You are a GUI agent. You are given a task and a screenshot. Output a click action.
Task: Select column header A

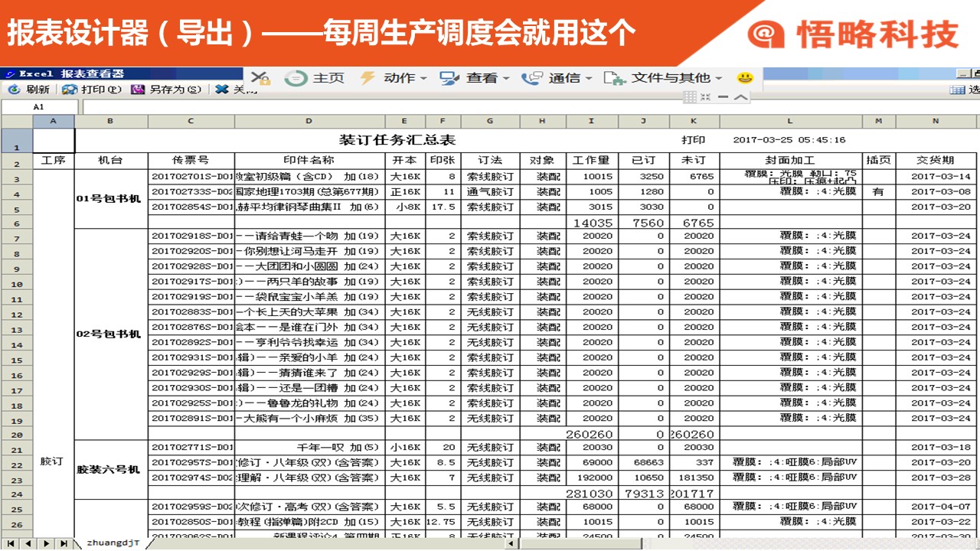tap(54, 121)
